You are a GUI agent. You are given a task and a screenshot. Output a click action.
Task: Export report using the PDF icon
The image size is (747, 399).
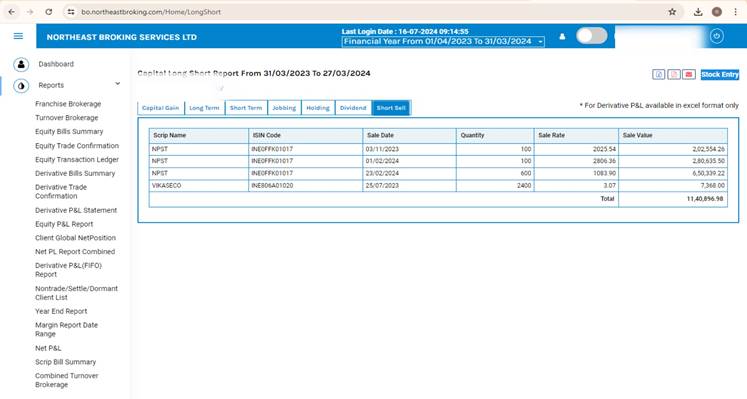(x=674, y=74)
